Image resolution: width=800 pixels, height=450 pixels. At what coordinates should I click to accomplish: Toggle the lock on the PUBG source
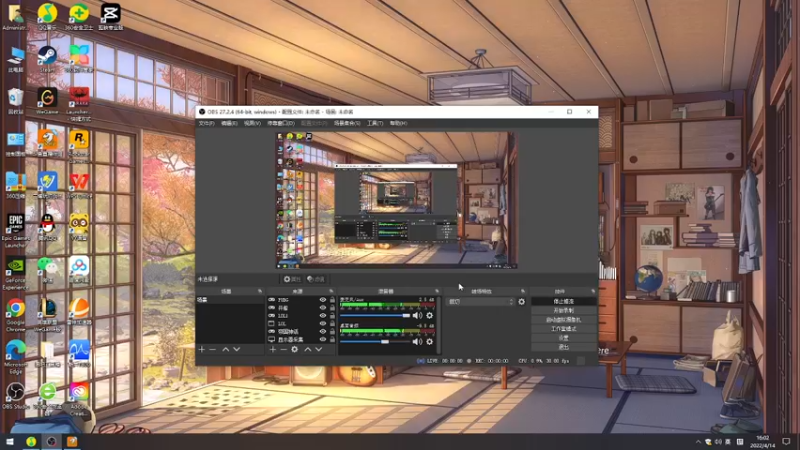332,300
